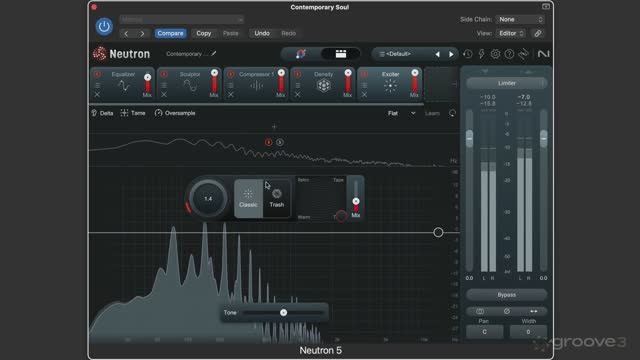640x360 pixels.
Task: Remove the Equalizer module with X
Action: click(x=97, y=94)
